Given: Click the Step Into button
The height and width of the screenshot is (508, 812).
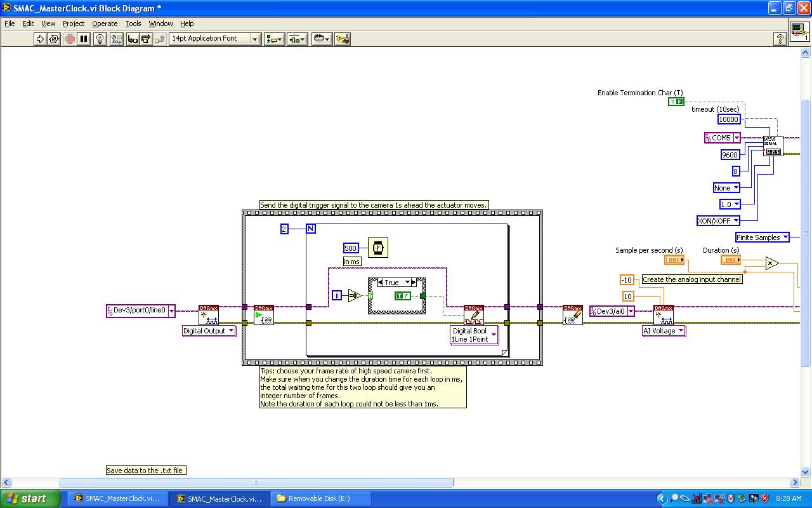Looking at the screenshot, I should pyautogui.click(x=133, y=39).
